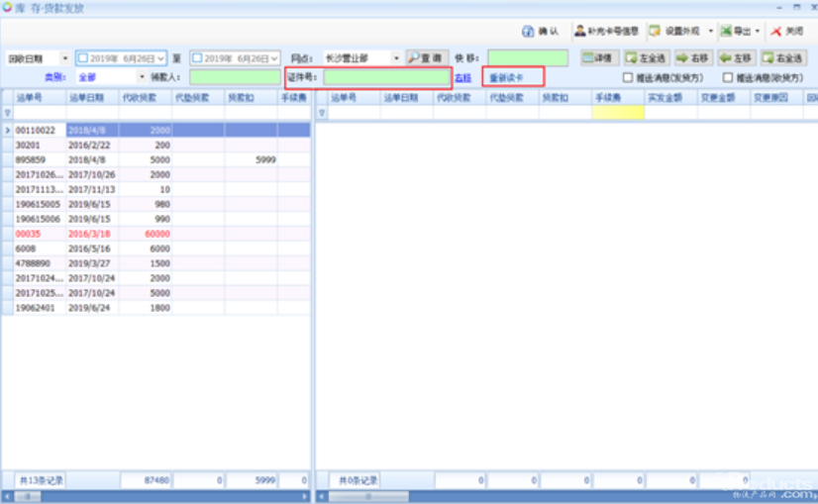Click the 重新读卡 link
This screenshot has height=504, width=818.
click(506, 77)
